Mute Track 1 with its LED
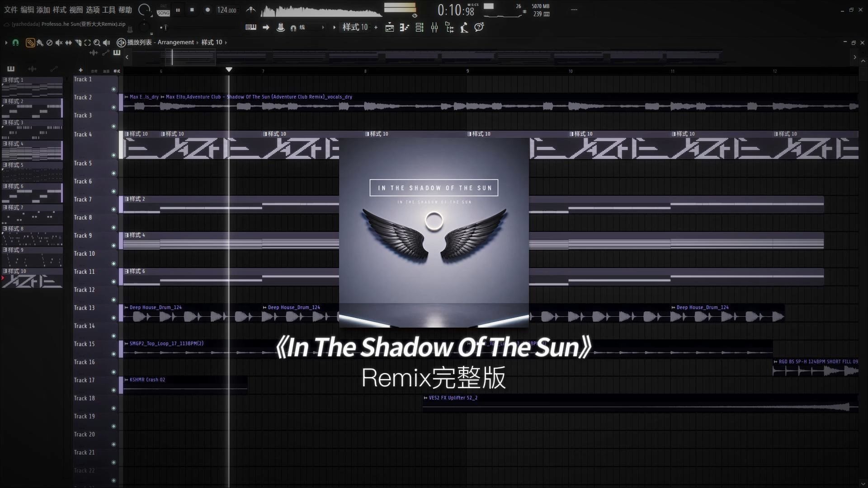The width and height of the screenshot is (868, 488). click(114, 89)
